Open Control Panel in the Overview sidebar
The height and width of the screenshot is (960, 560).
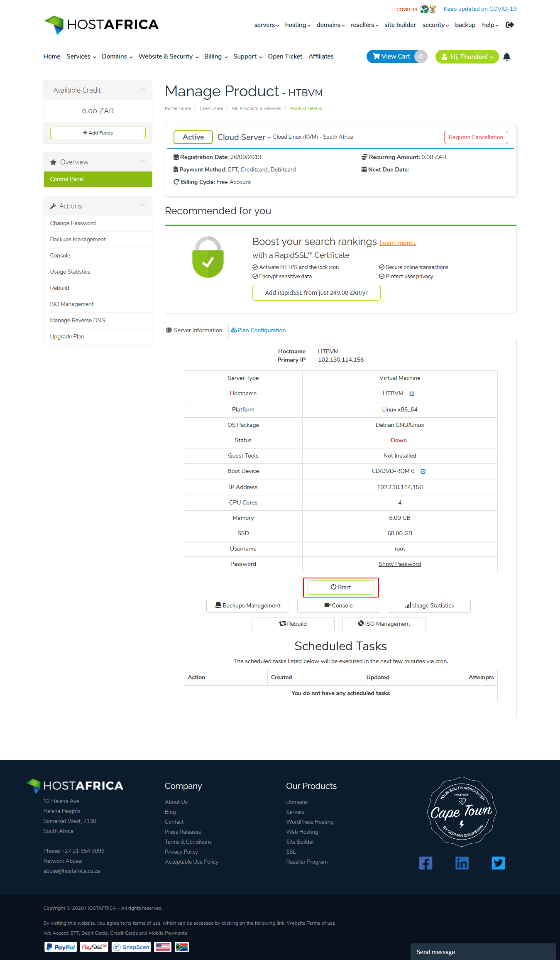[x=98, y=179]
